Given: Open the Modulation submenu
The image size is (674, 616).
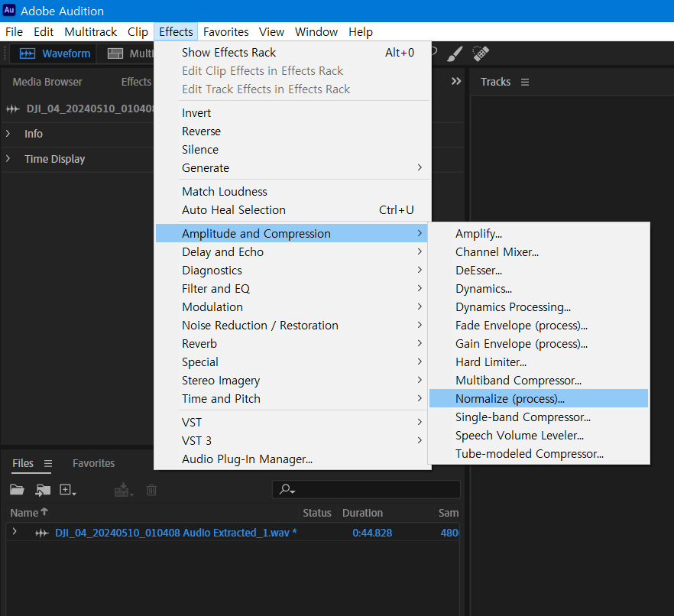Looking at the screenshot, I should [x=293, y=306].
